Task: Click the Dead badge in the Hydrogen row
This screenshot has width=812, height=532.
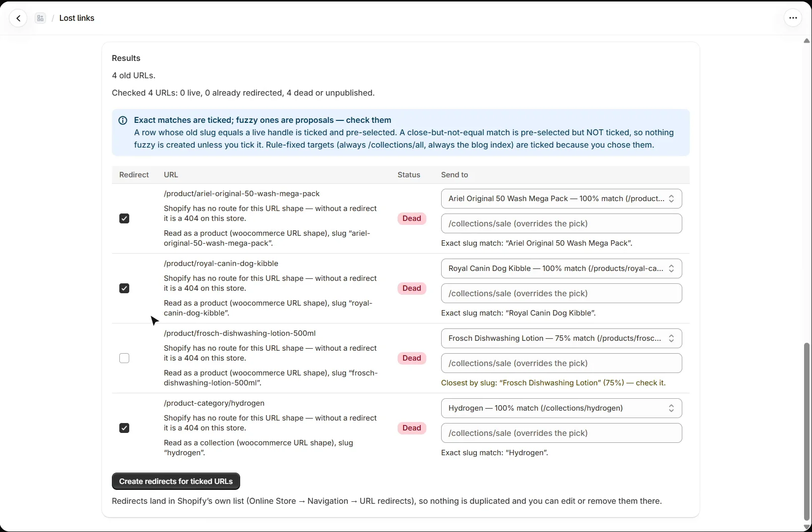Action: [x=411, y=428]
